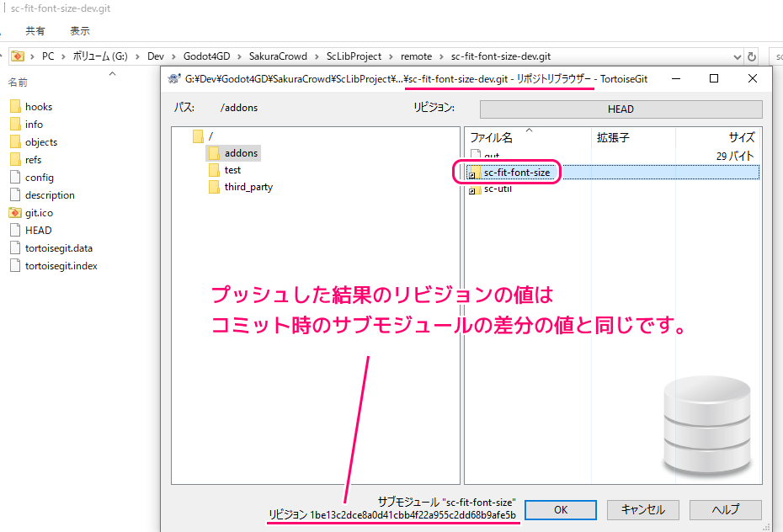
Task: Click the gut file icon
Action: click(x=475, y=156)
